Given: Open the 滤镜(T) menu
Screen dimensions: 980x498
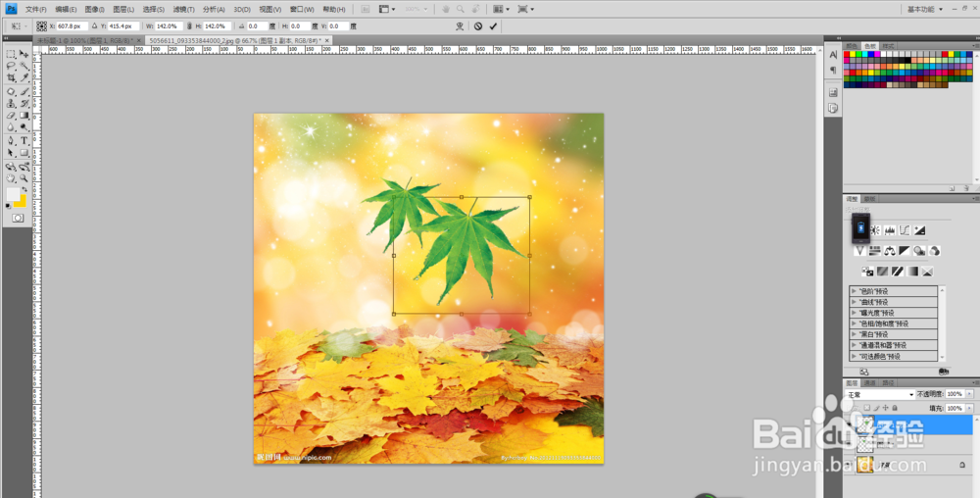Looking at the screenshot, I should (183, 10).
